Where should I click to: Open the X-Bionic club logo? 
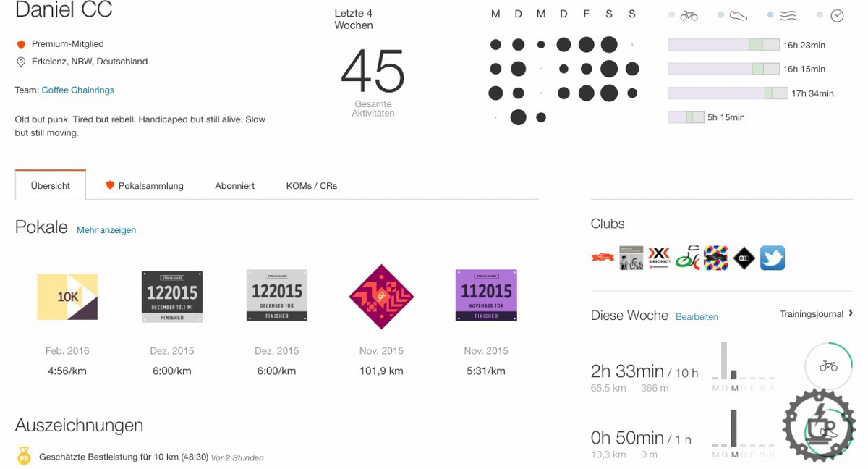pyautogui.click(x=659, y=258)
